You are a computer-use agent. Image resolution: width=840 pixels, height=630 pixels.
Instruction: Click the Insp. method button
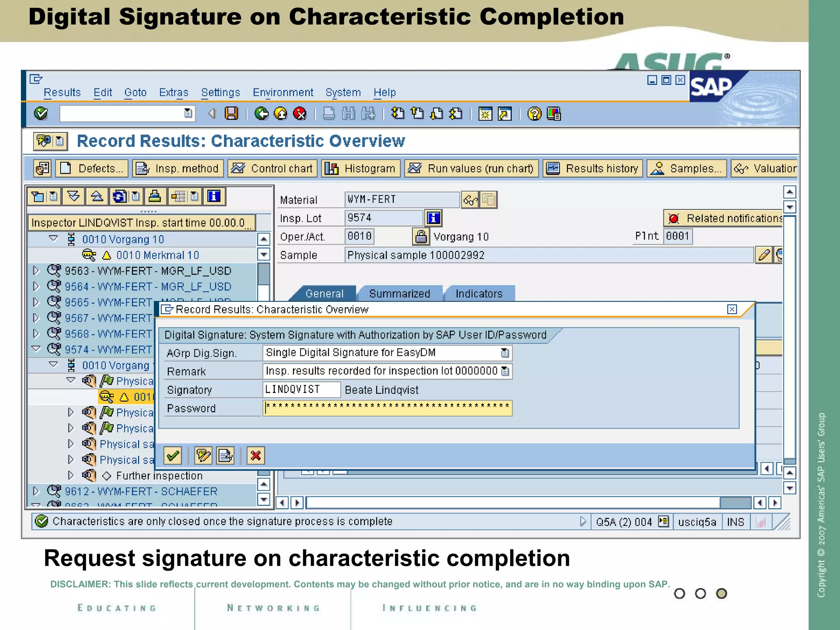click(178, 169)
